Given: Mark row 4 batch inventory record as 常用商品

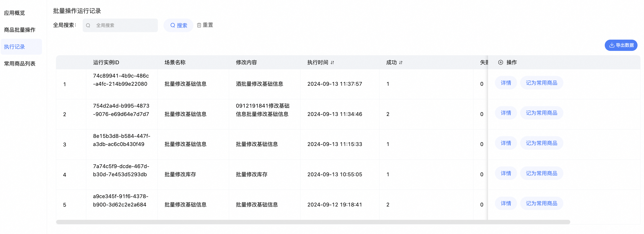Looking at the screenshot, I should coord(541,173).
